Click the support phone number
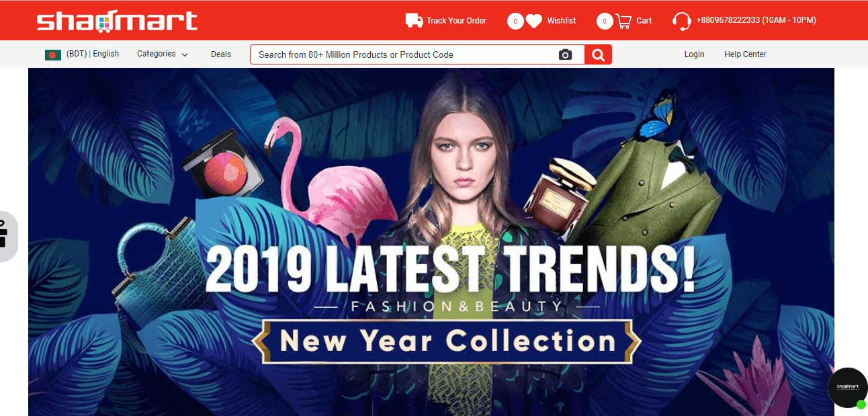868x416 pixels. coord(756,20)
